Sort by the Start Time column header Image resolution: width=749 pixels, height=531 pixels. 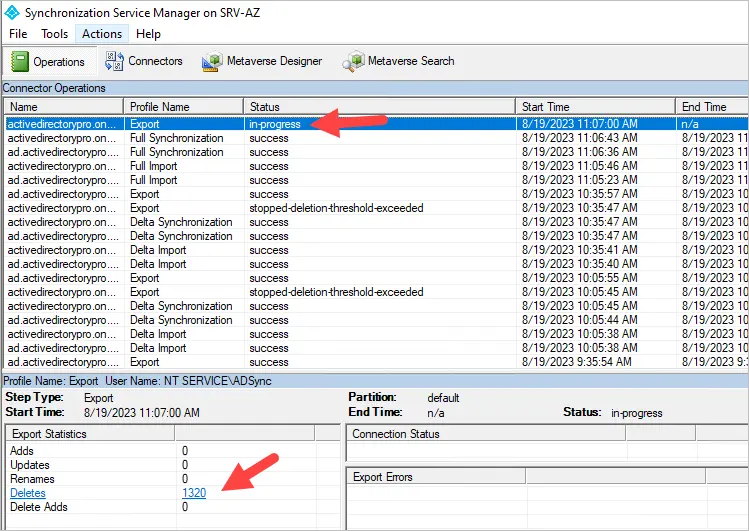[x=596, y=106]
